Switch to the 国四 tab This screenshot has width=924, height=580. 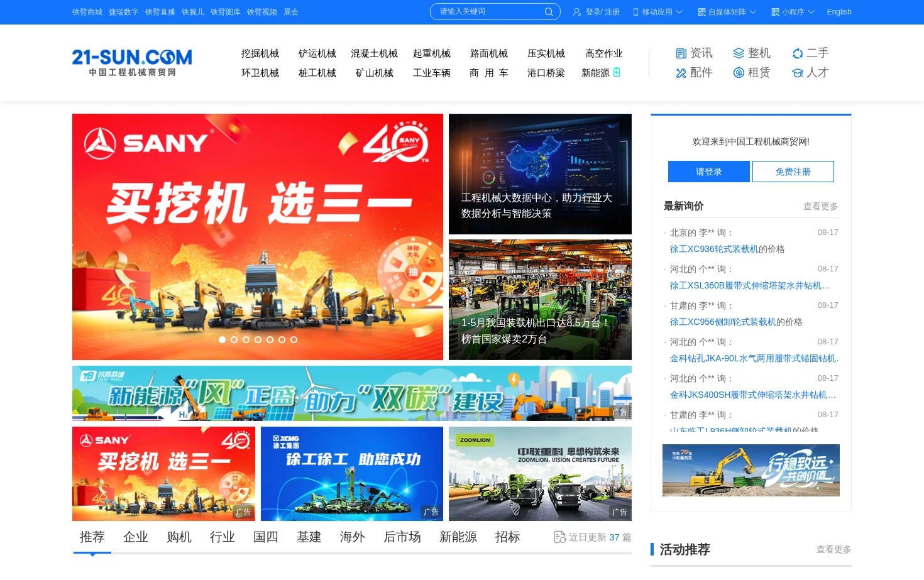[266, 537]
